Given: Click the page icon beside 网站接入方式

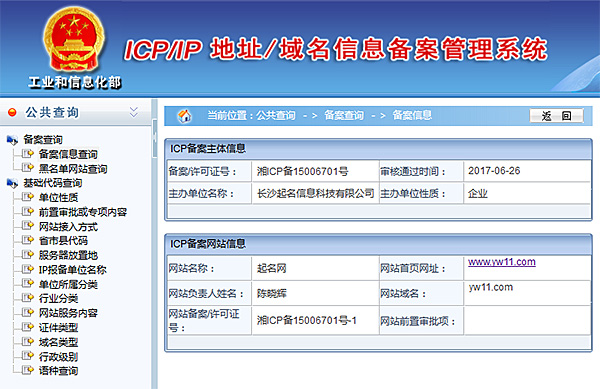Looking at the screenshot, I should [x=28, y=226].
